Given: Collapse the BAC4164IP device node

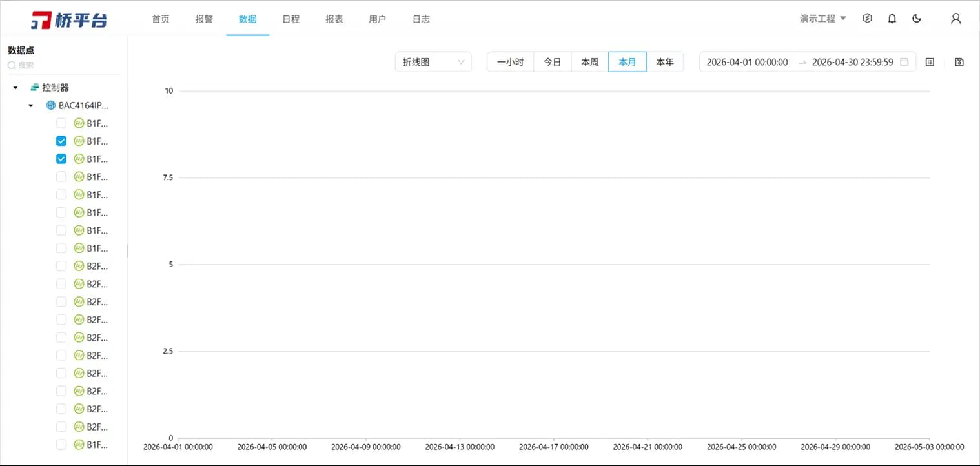Looking at the screenshot, I should tap(30, 105).
